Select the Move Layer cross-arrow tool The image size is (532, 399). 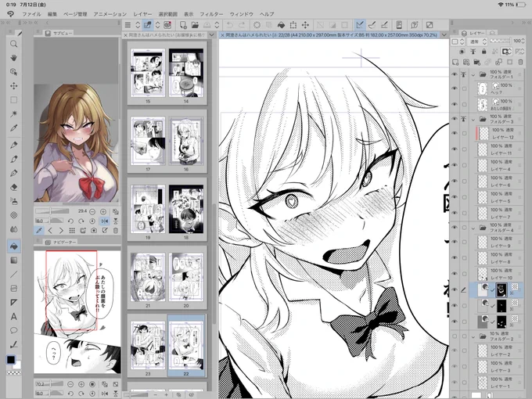pos(13,86)
